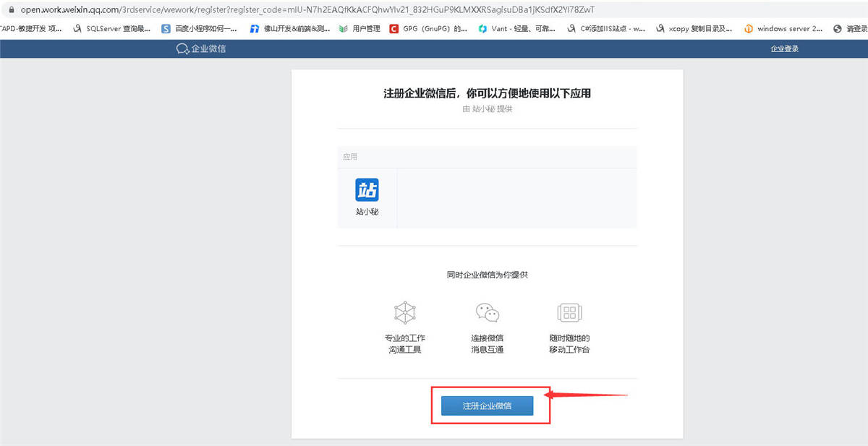Select the 站小秘 app icon
The height and width of the screenshot is (446, 868).
coord(367,190)
